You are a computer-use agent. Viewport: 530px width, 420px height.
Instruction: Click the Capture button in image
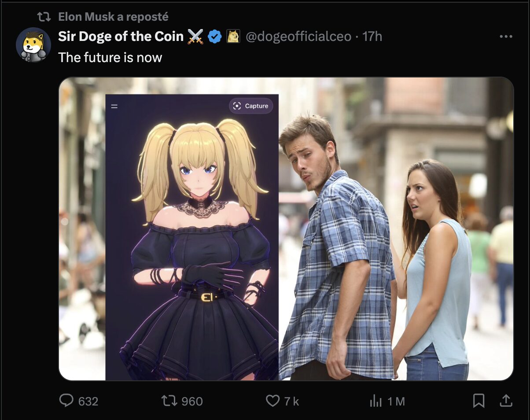coord(251,106)
